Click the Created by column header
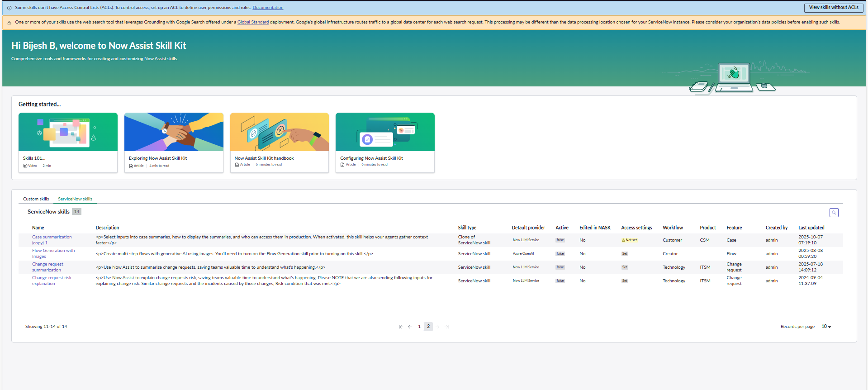 (777, 228)
